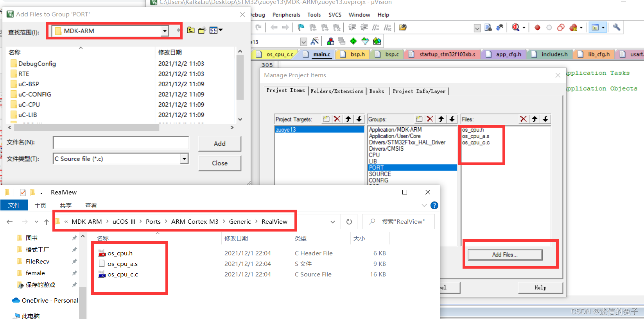Open the SVCS menu
Viewport: 644px width, 319px height.
pos(335,15)
